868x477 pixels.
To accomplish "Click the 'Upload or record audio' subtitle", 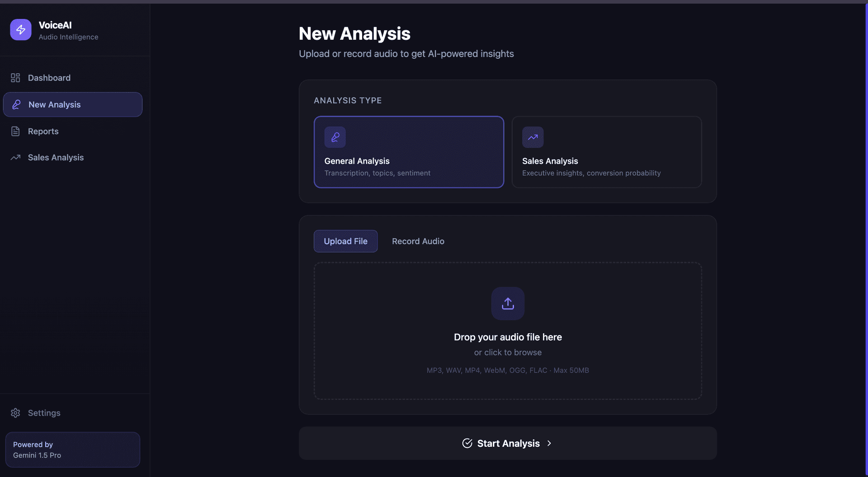I will tap(406, 54).
